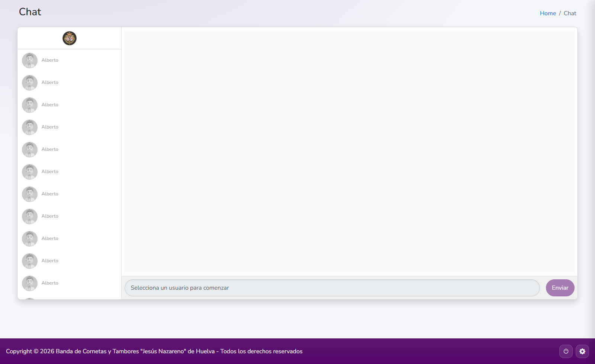Click the seventh Alberto avatar in the list

pos(30,194)
